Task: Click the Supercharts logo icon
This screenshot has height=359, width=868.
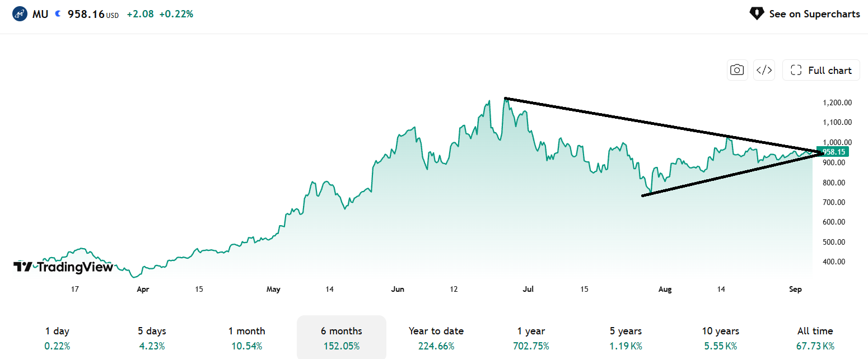Action: 757,14
